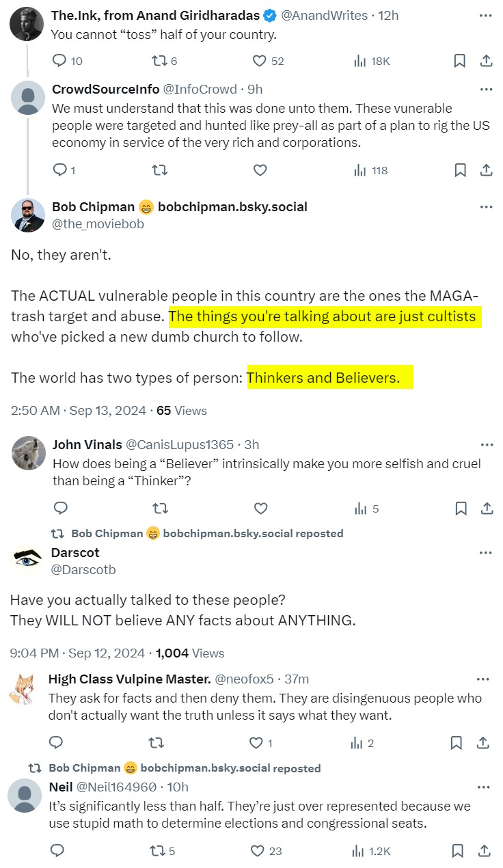Screen dimensions: 503x868
Task: Open more options on Darscot's tweet
Action: [486, 552]
